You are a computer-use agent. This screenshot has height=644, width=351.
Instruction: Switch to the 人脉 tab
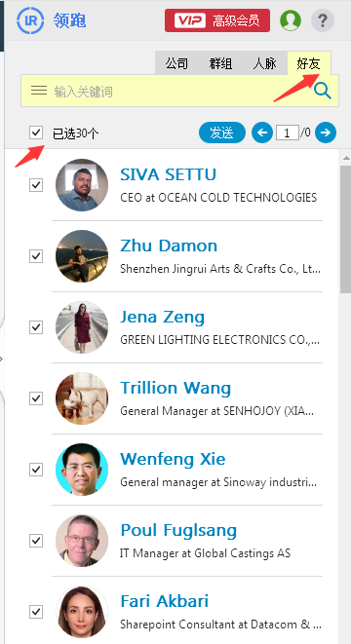pos(264,63)
